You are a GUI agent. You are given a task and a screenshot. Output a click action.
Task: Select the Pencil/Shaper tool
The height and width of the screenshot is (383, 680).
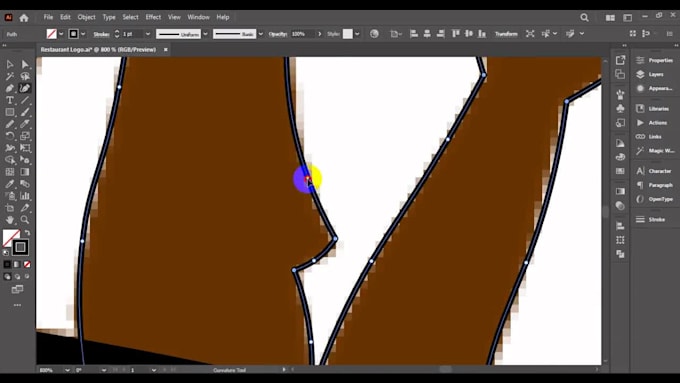(10, 124)
